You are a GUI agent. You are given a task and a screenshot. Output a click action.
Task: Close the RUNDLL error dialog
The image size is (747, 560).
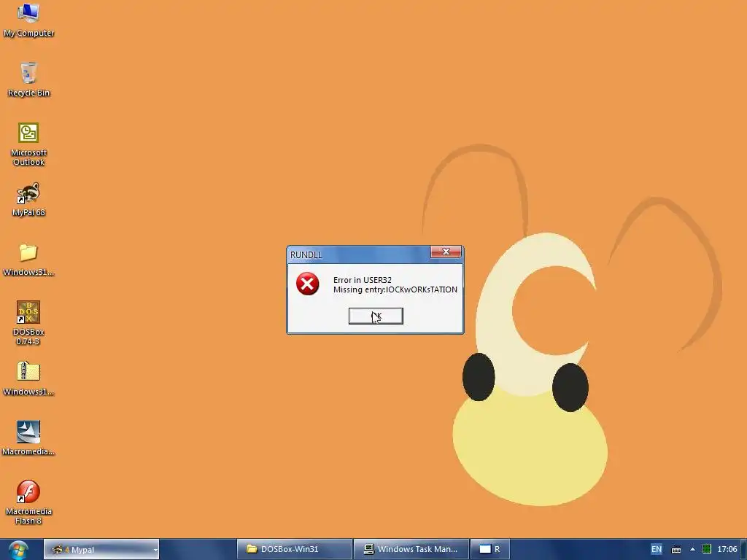pyautogui.click(x=446, y=252)
